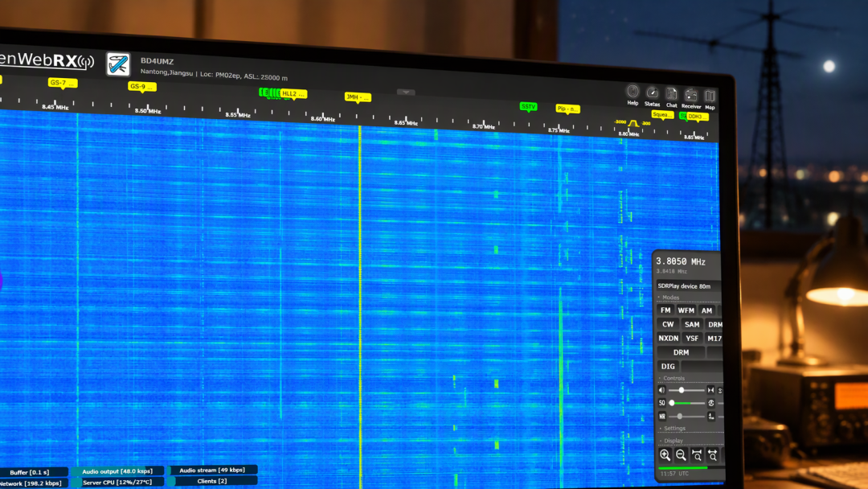
Task: Select FM demodulation mode
Action: (x=665, y=310)
